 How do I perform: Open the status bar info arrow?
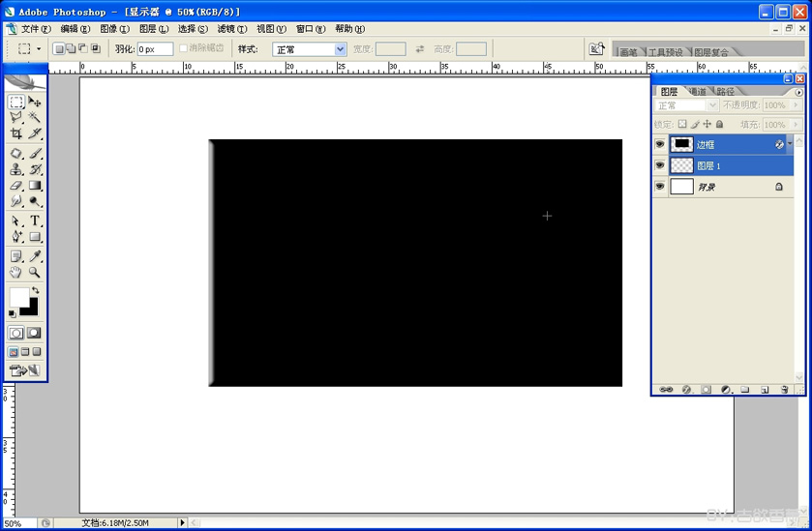(x=182, y=522)
